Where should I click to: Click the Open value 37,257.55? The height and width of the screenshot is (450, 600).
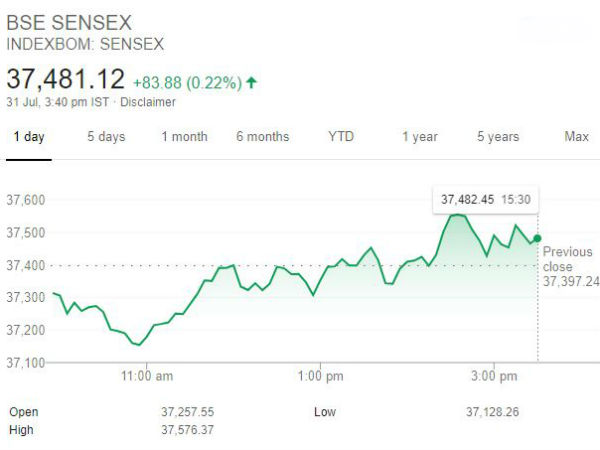click(187, 412)
